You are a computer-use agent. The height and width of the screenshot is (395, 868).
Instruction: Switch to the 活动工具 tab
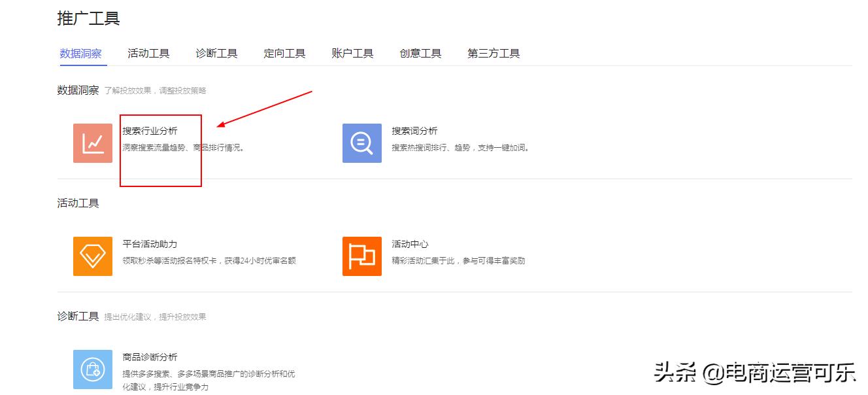pyautogui.click(x=147, y=54)
